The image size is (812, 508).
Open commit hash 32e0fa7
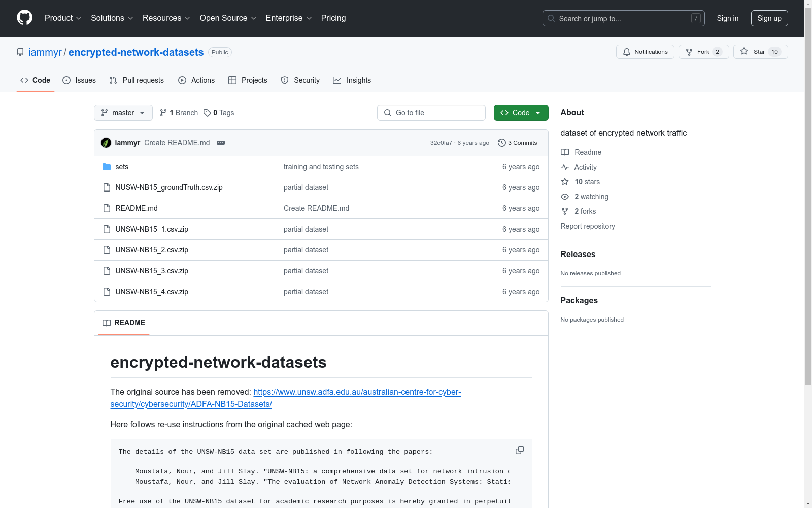point(441,143)
